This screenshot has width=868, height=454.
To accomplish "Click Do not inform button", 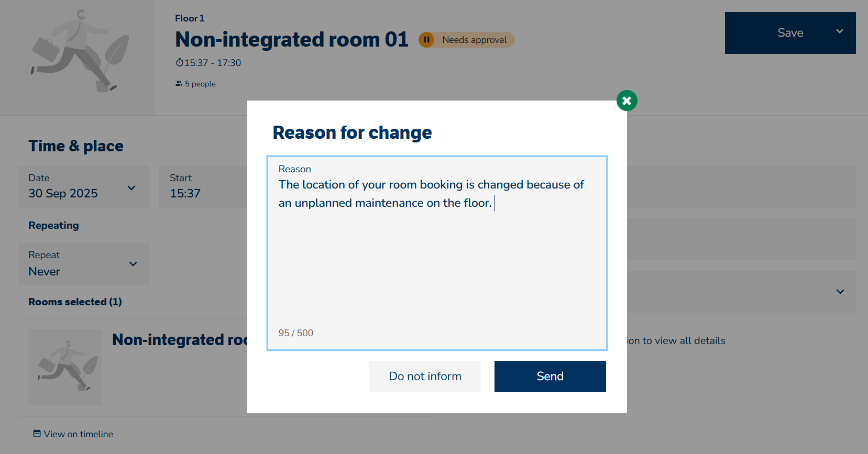I will point(425,377).
